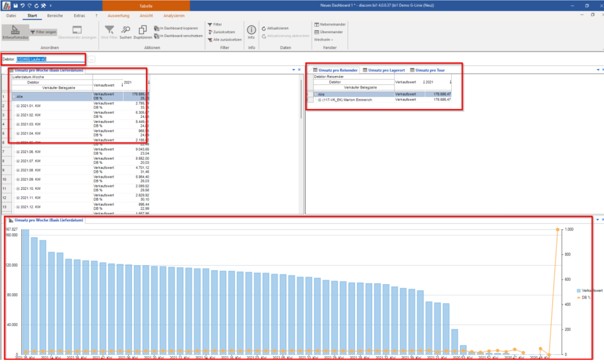
Task: Expand the 2021.10. KW row
Action: click(x=18, y=189)
